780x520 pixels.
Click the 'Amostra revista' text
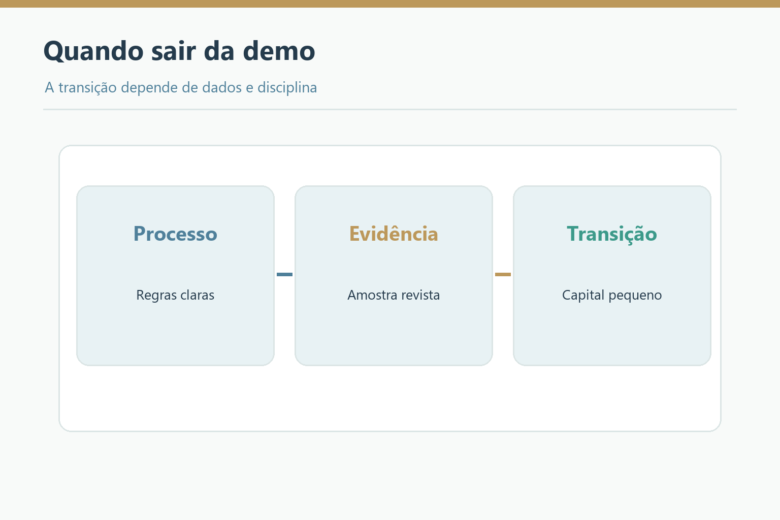(x=393, y=295)
